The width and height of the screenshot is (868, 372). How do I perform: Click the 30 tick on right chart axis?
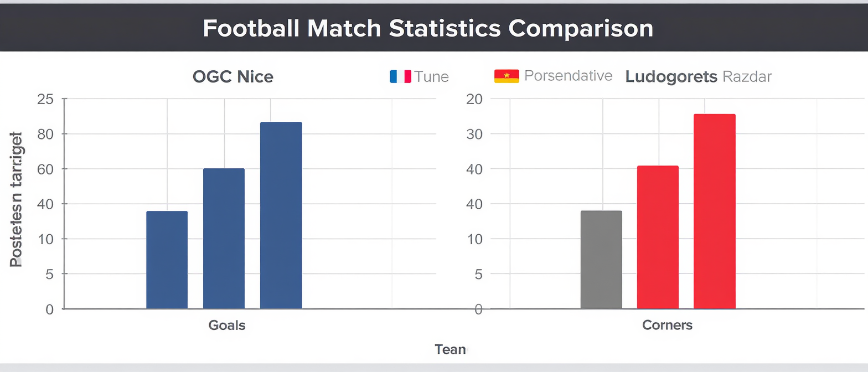476,134
